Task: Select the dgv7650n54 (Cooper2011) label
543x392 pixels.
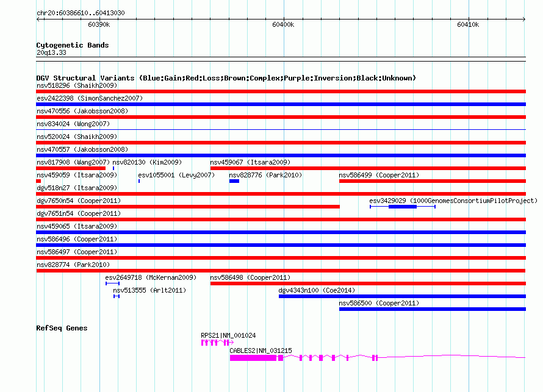Action: click(79, 201)
